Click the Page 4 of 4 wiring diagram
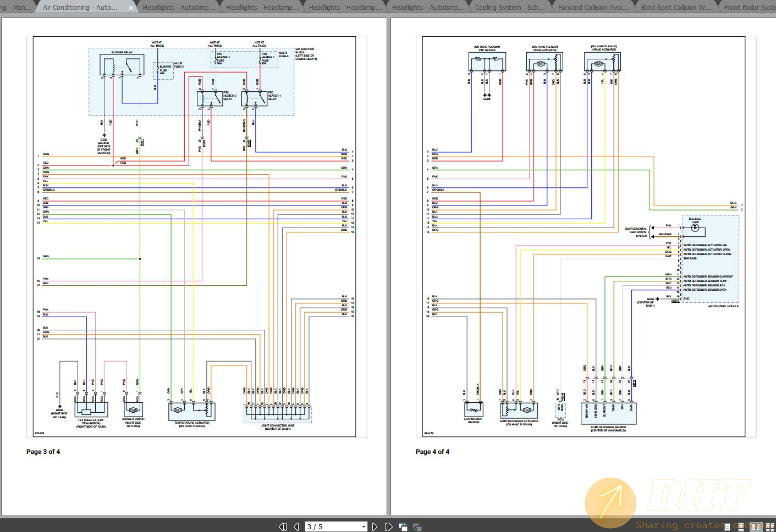The image size is (776, 532). pyautogui.click(x=584, y=237)
